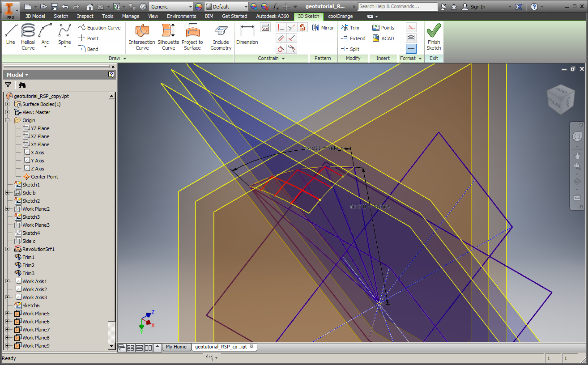This screenshot has width=588, height=365.
Task: Open the Model browser dropdown
Action: [17, 75]
